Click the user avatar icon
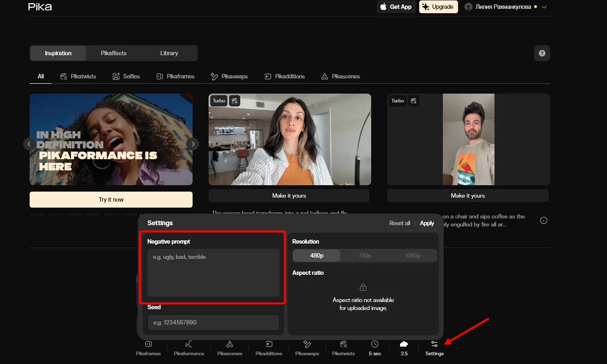The image size is (607, 364). point(468,7)
